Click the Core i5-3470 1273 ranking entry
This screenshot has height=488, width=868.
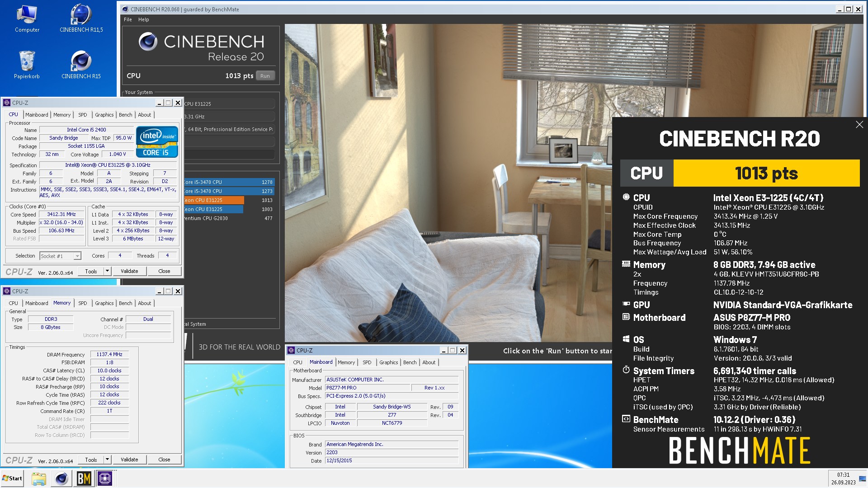coord(229,191)
